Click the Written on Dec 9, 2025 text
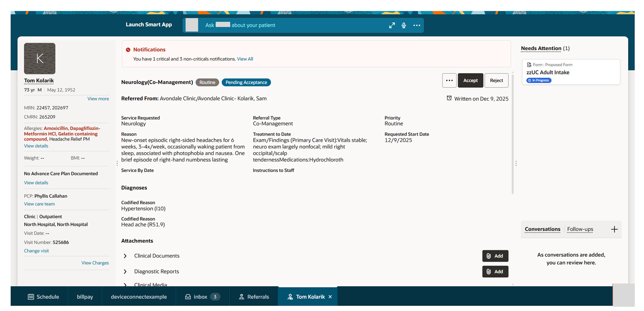 (481, 99)
